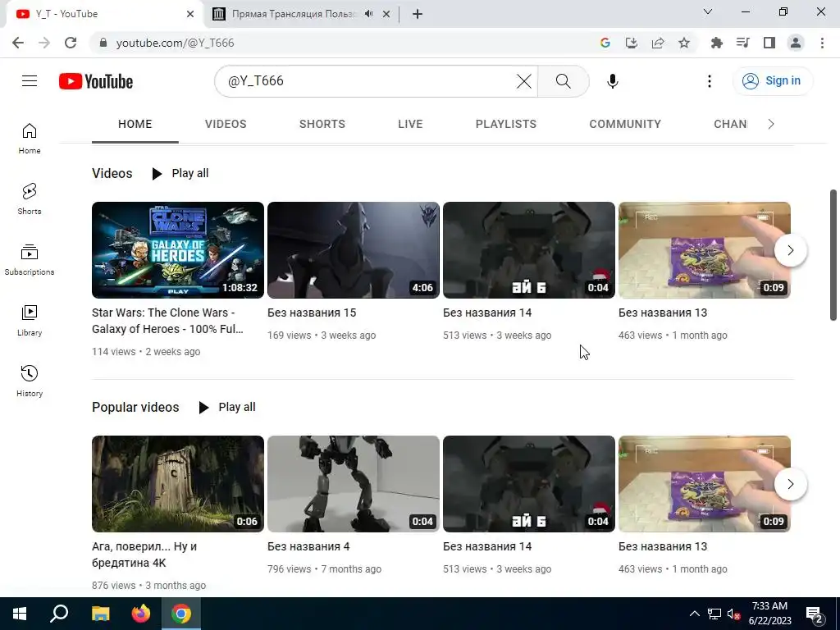Play all in the Videos section
Image resolution: width=840 pixels, height=630 pixels.
180,174
